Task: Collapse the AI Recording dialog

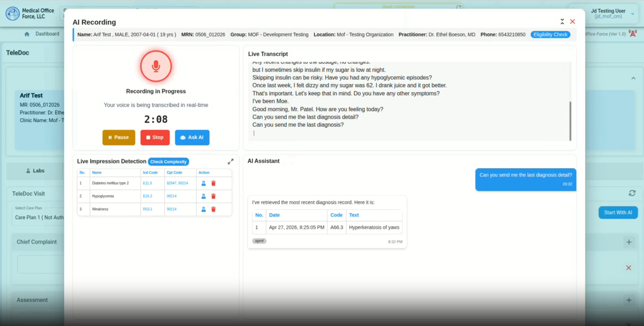Action: (x=562, y=22)
